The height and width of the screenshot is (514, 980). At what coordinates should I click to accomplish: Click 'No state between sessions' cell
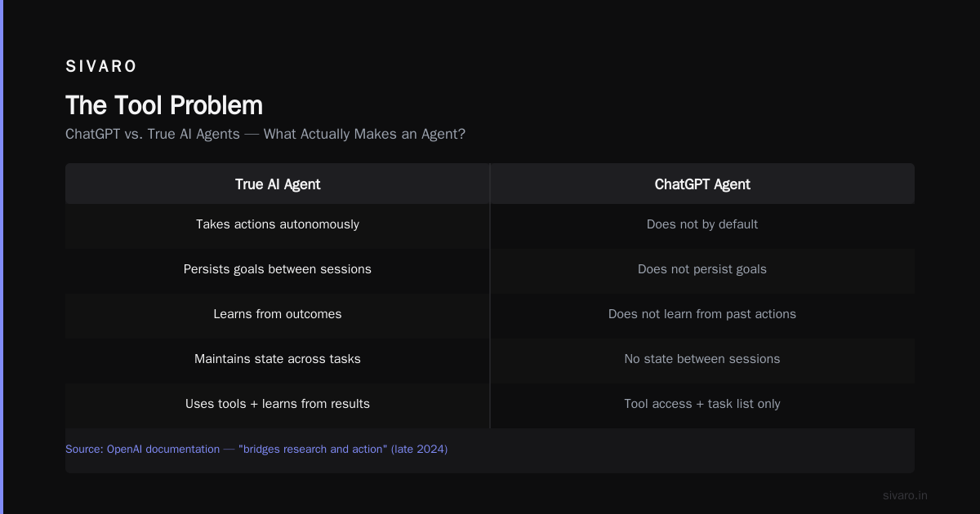coord(702,359)
